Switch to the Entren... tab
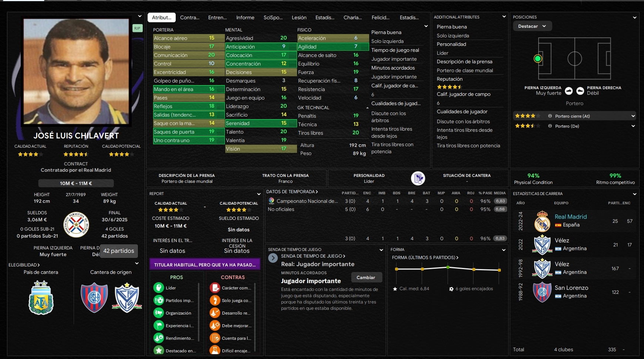 pos(218,17)
